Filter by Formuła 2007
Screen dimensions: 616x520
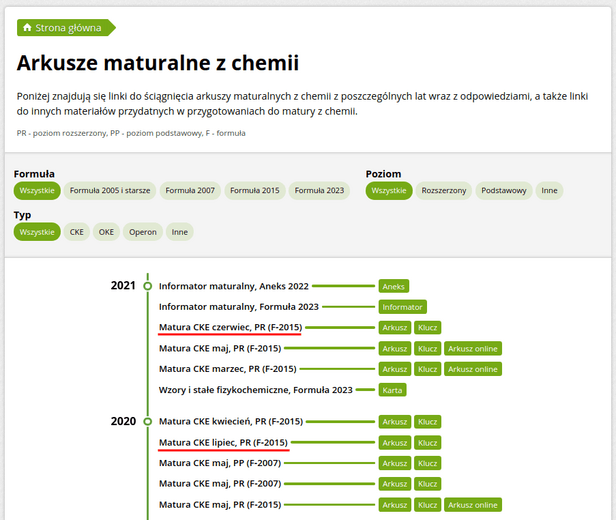190,190
